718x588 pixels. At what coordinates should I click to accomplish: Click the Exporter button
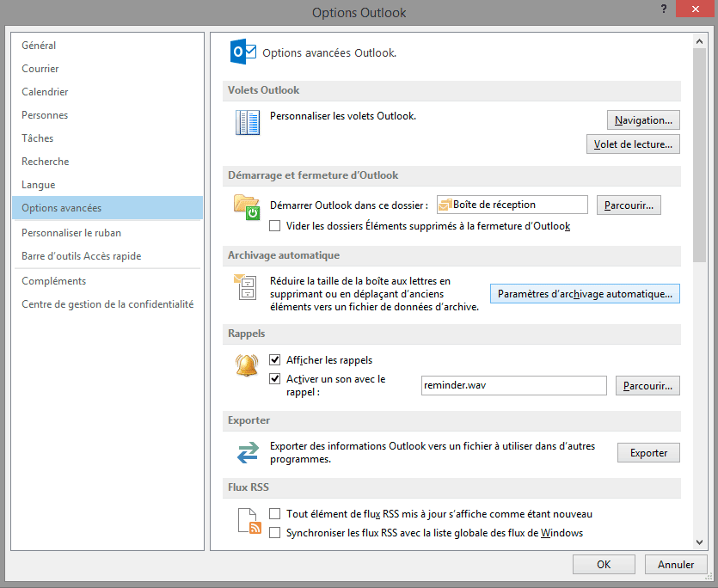click(648, 452)
